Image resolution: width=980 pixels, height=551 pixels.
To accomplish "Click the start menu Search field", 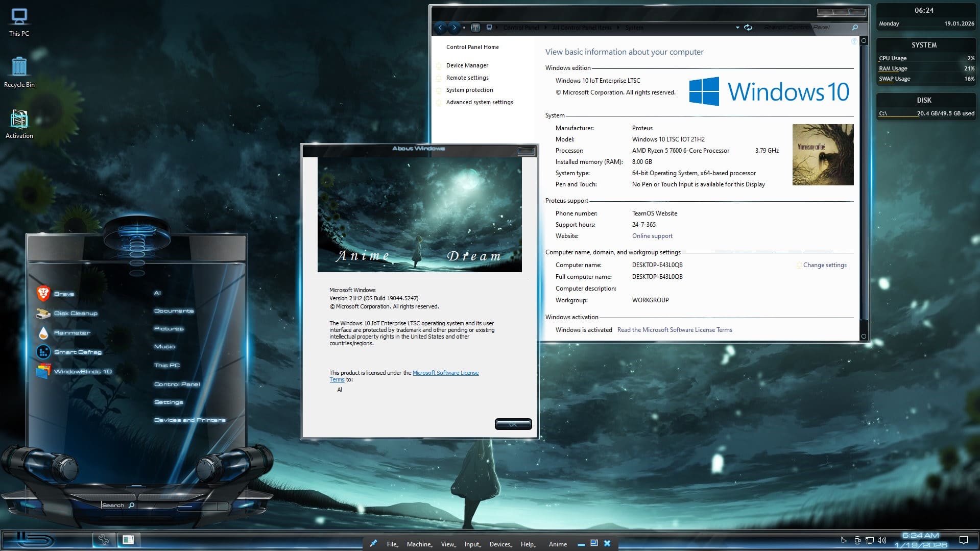I will (x=117, y=505).
